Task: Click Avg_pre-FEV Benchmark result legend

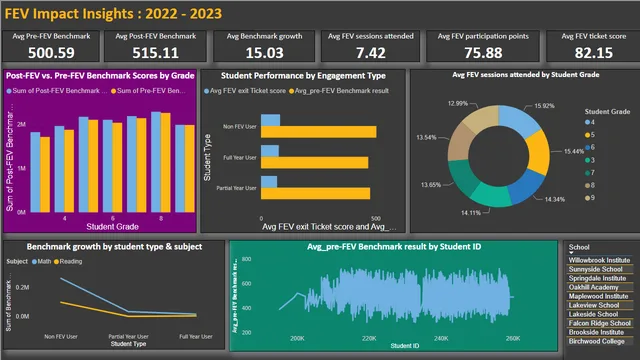Action: tap(339, 91)
